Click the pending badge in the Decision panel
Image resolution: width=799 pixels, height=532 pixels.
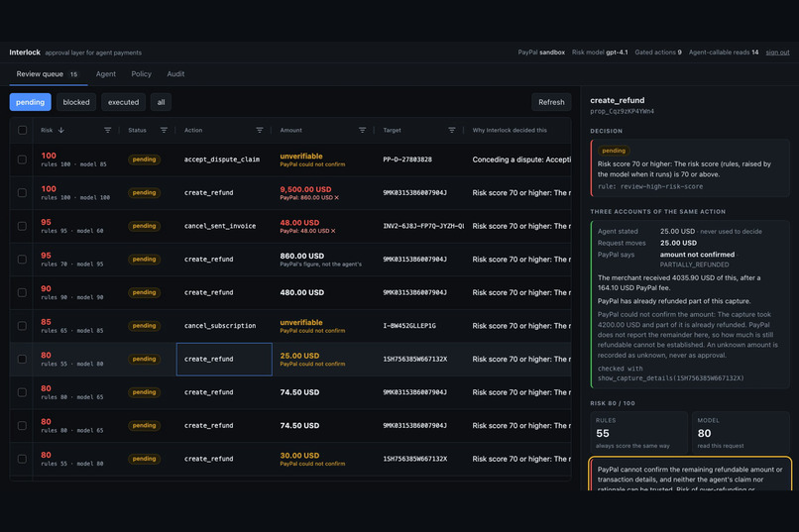tap(614, 151)
